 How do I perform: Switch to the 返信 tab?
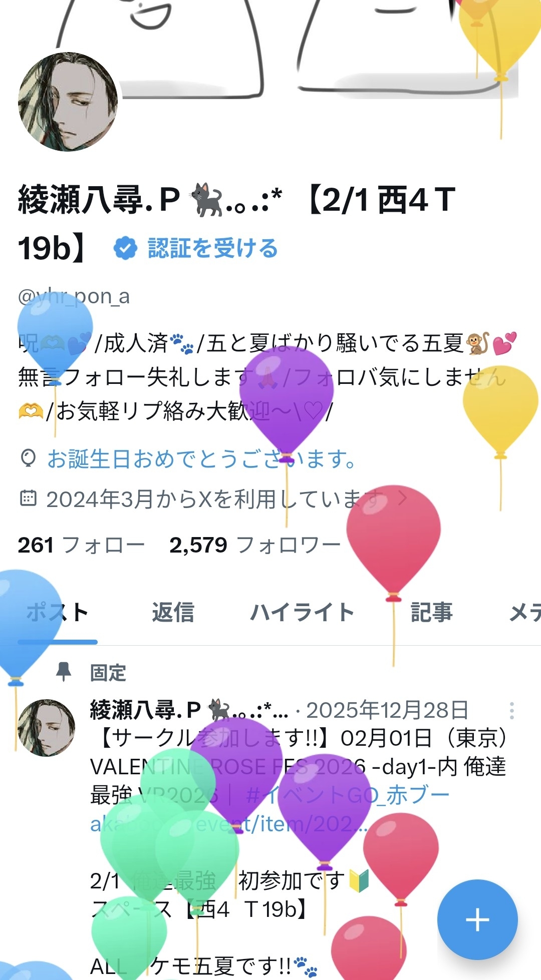[x=173, y=612]
